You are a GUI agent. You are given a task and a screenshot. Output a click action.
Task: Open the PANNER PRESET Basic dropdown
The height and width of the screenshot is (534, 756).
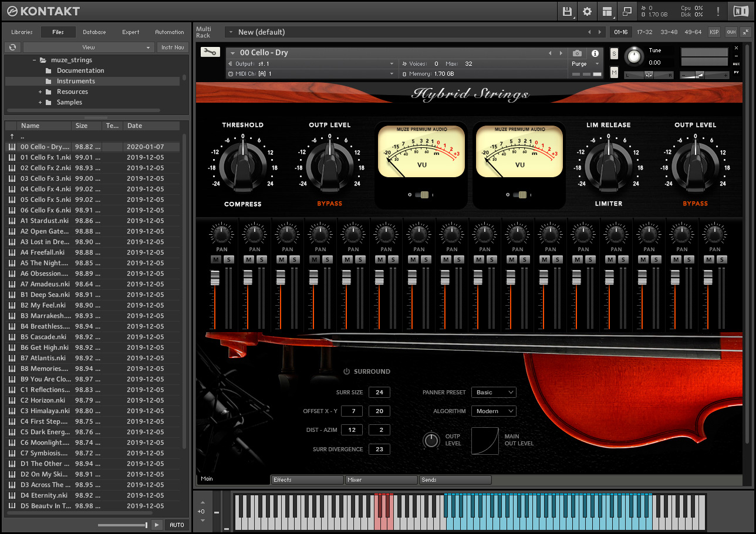click(x=494, y=392)
